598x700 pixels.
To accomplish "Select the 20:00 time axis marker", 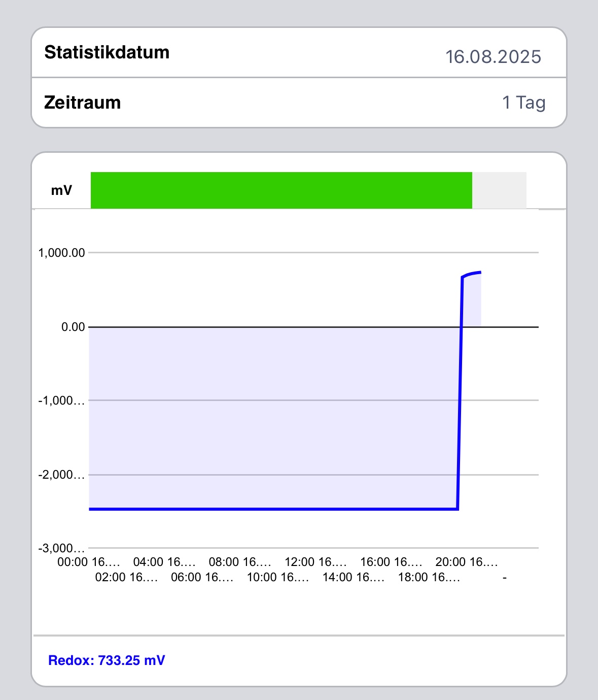I will pyautogui.click(x=467, y=562).
